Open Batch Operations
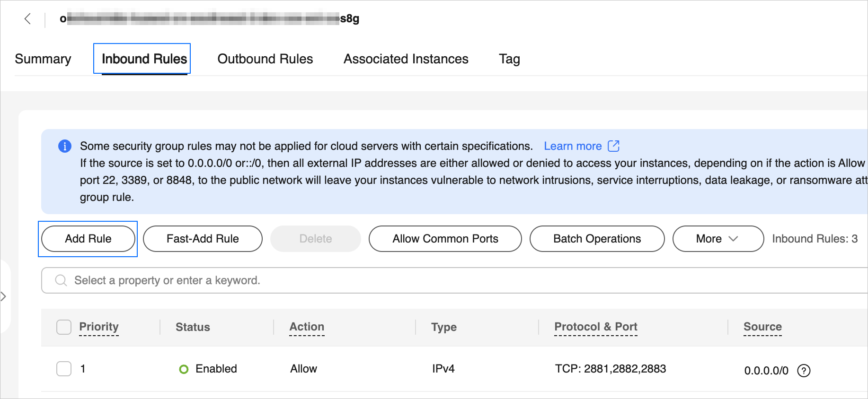Image resolution: width=868 pixels, height=399 pixels. coord(597,239)
